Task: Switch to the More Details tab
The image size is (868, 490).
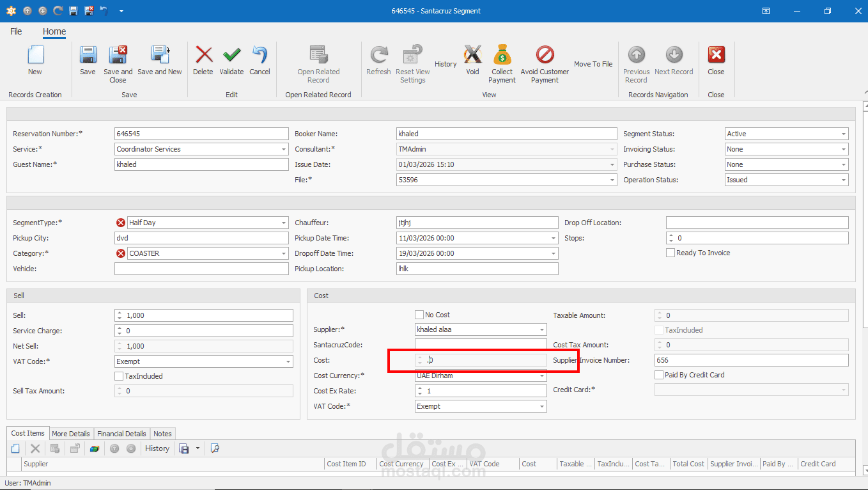Action: tap(71, 434)
